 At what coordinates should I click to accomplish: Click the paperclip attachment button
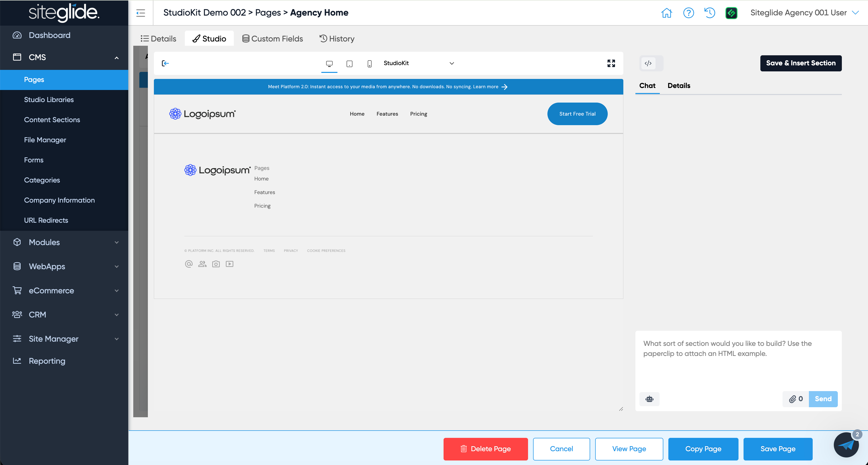(796, 399)
